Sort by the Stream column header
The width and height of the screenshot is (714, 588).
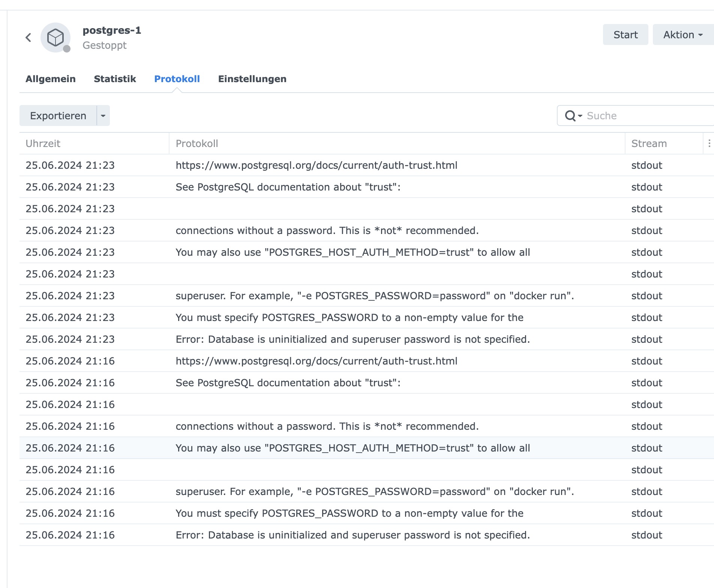pos(664,144)
